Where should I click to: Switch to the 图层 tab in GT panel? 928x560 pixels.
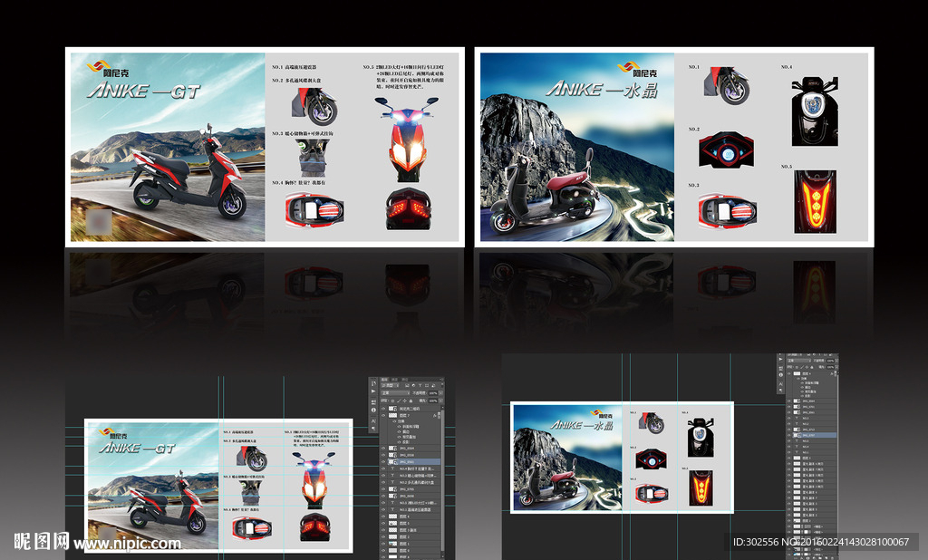384,380
